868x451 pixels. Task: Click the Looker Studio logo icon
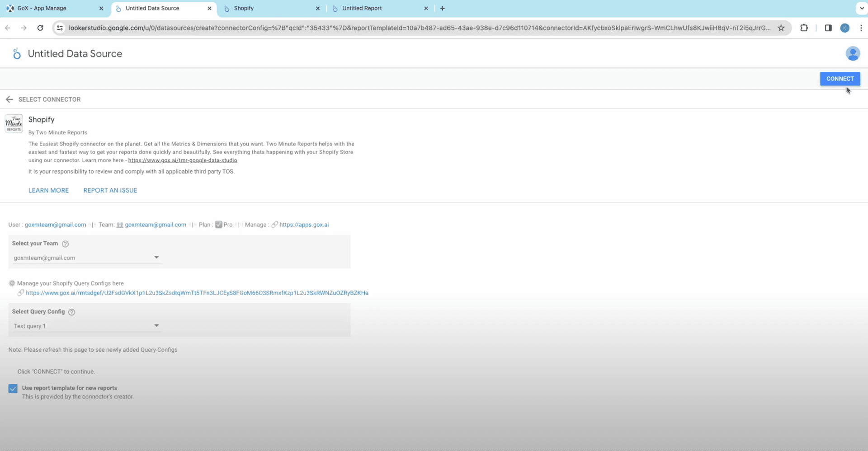coord(17,54)
